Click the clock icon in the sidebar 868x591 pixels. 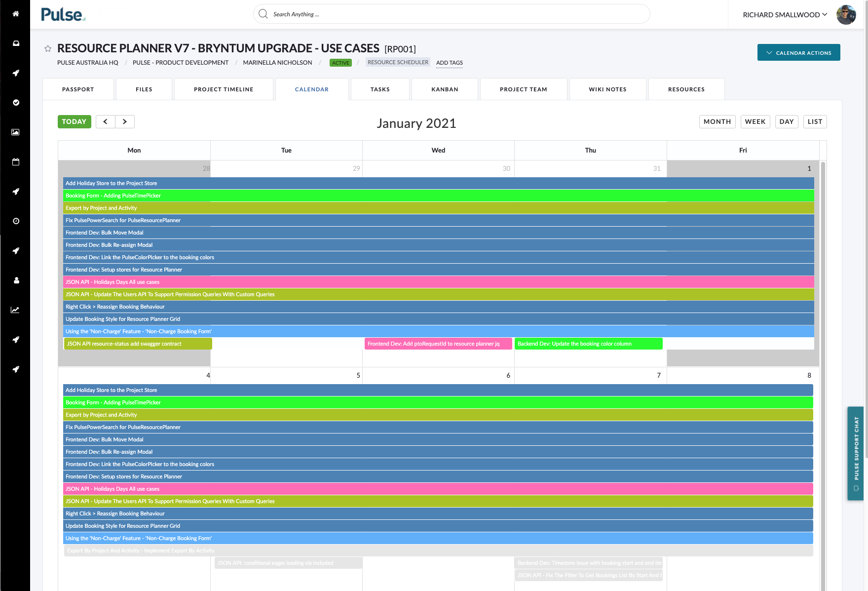[16, 221]
